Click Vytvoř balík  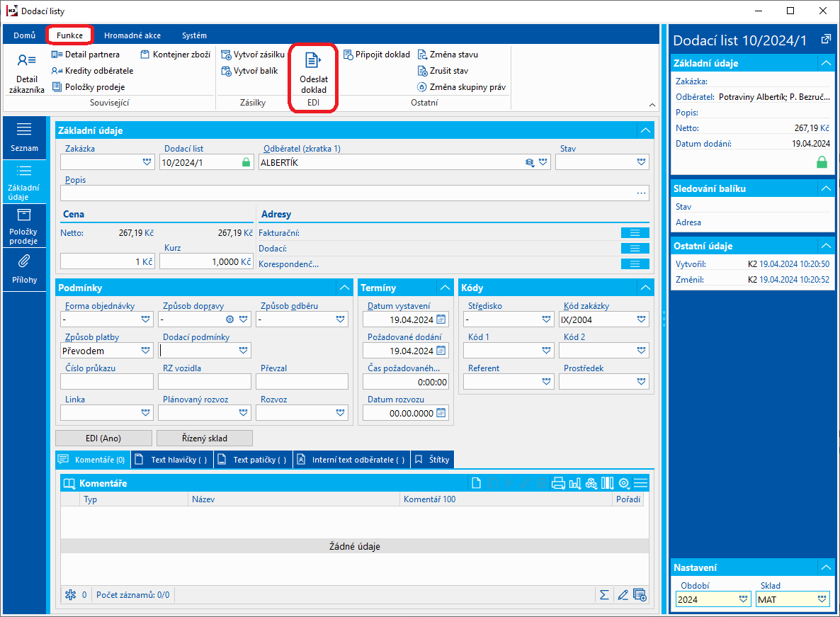click(x=249, y=71)
